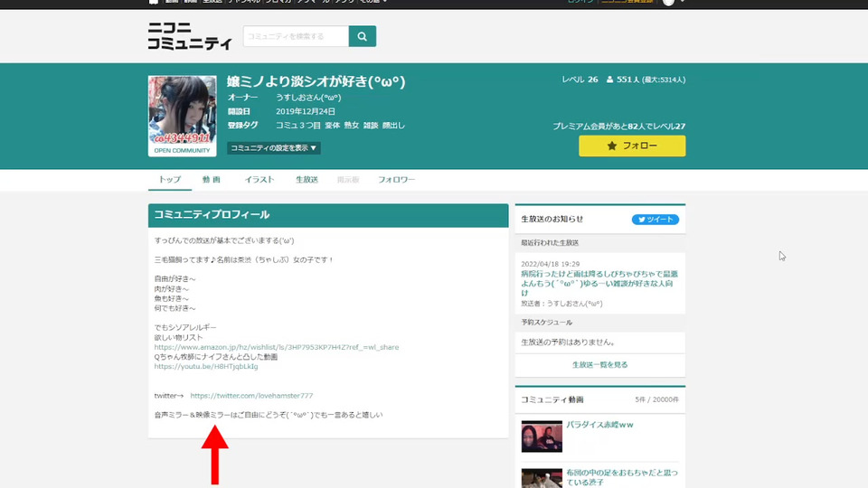Screen dimensions: 868x488
Task: Open the パラダイス赤嶺ww video title
Action: pyautogui.click(x=599, y=425)
